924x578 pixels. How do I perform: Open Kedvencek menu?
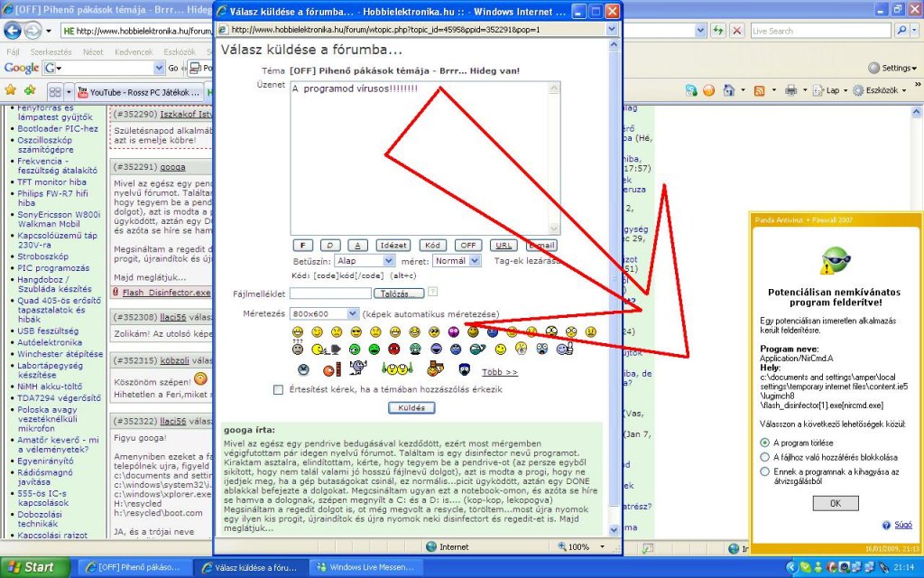click(x=134, y=51)
